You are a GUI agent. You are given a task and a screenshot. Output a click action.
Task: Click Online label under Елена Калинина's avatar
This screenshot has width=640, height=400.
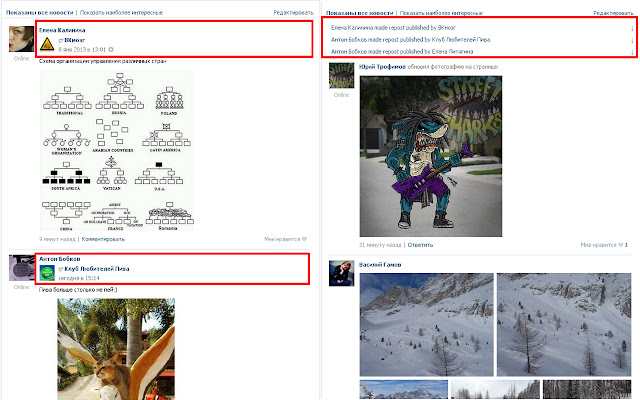(21, 58)
